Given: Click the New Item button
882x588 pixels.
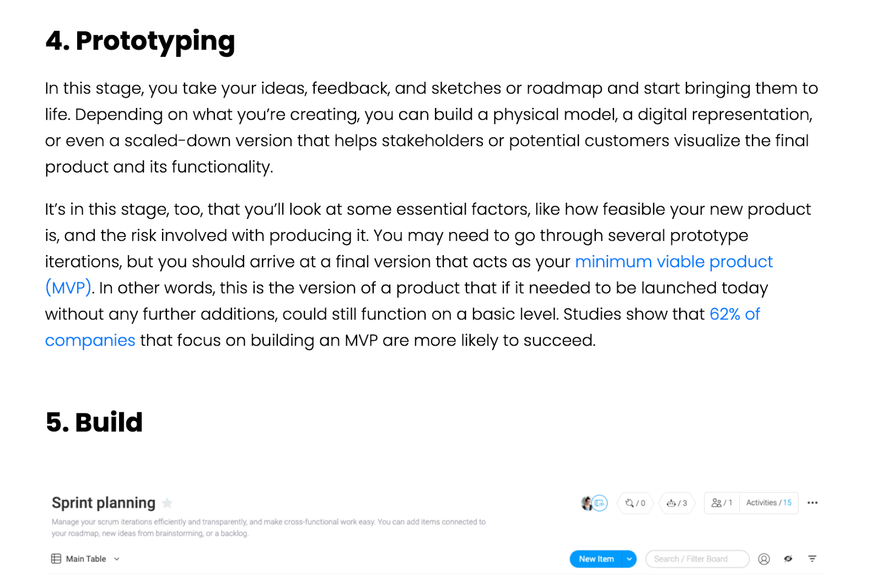Looking at the screenshot, I should coord(596,559).
